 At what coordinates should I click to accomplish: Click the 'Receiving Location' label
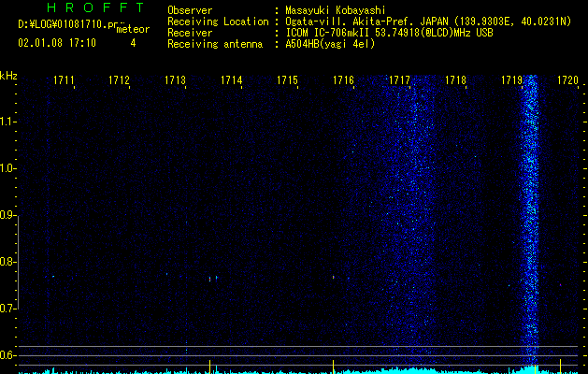(x=218, y=22)
